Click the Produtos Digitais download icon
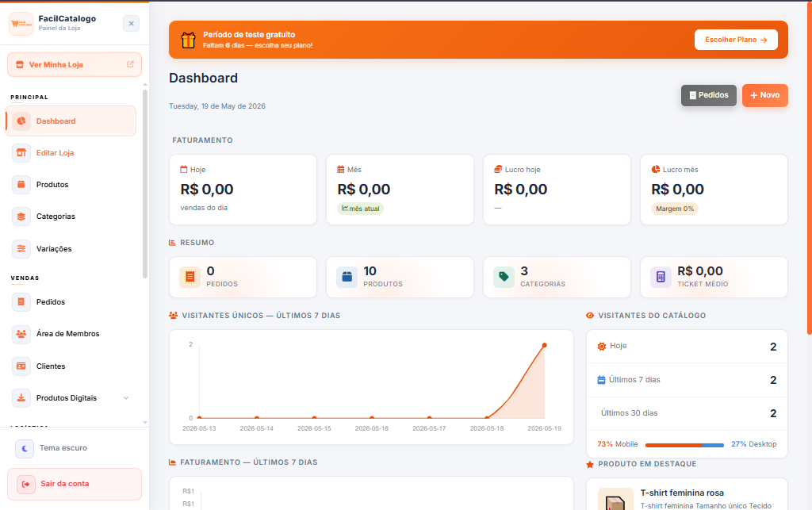The image size is (812, 510). (x=21, y=398)
